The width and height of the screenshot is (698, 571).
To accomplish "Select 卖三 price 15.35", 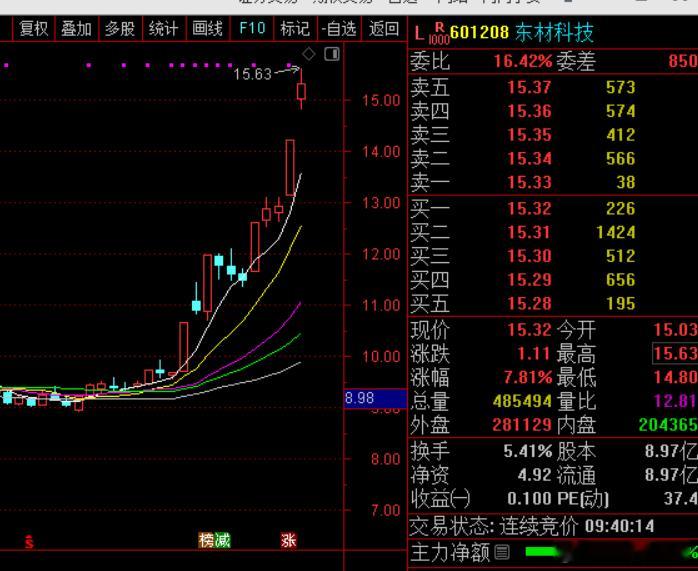I will pos(529,135).
